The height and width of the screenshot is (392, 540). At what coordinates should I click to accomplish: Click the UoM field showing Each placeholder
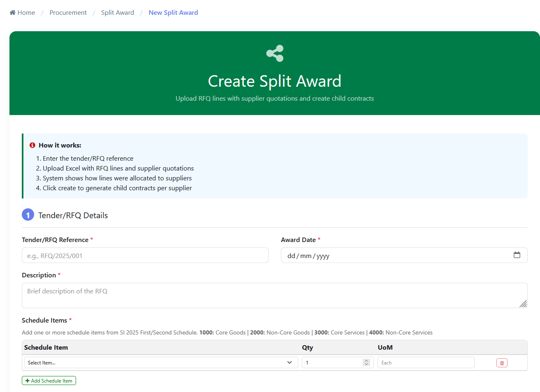pyautogui.click(x=426, y=362)
